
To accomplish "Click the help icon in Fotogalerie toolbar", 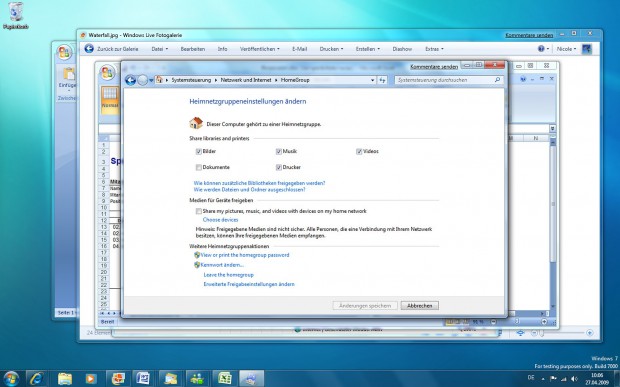I will [541, 49].
